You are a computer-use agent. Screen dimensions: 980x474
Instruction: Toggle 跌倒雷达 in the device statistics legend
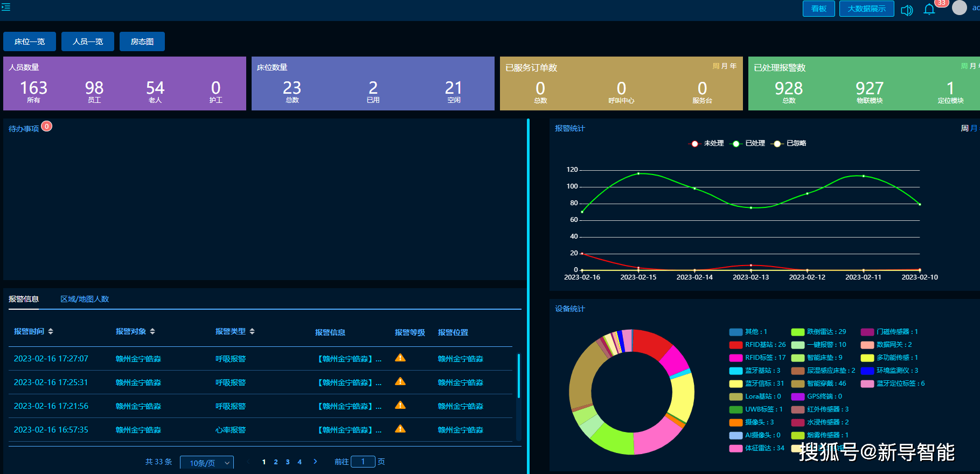[818, 332]
